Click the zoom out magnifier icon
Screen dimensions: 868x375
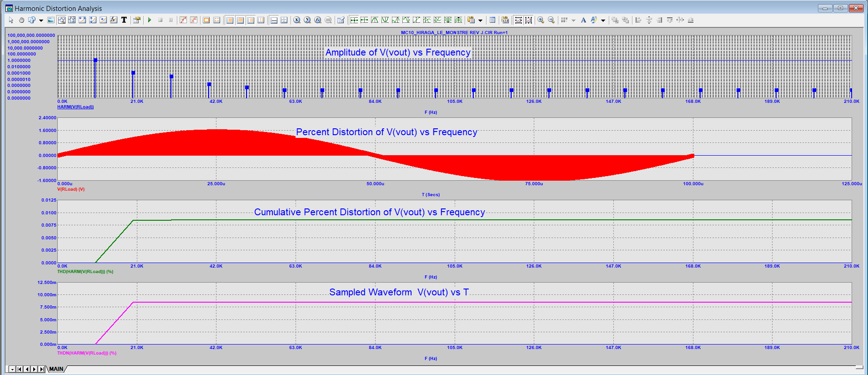(x=551, y=20)
